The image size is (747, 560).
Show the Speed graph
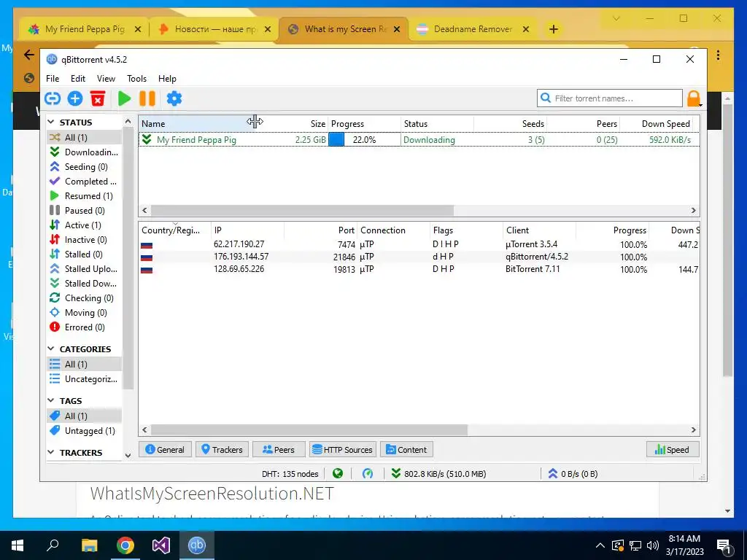point(672,449)
